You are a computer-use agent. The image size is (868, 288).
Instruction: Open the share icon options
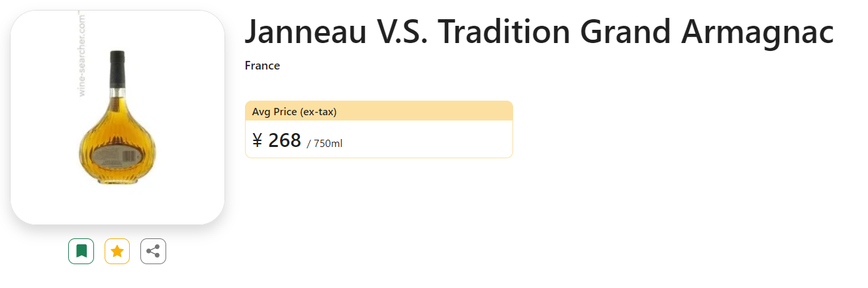[153, 252]
